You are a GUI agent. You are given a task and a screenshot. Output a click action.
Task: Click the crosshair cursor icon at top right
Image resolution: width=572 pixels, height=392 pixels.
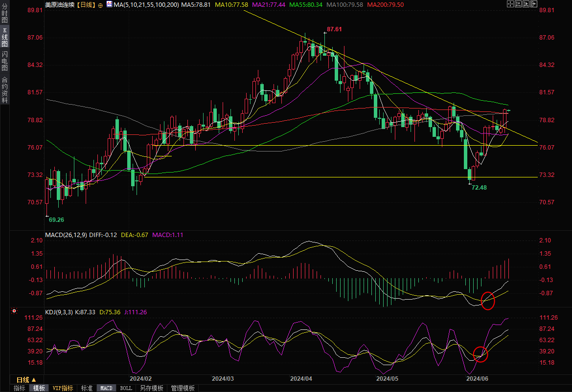(510, 4)
